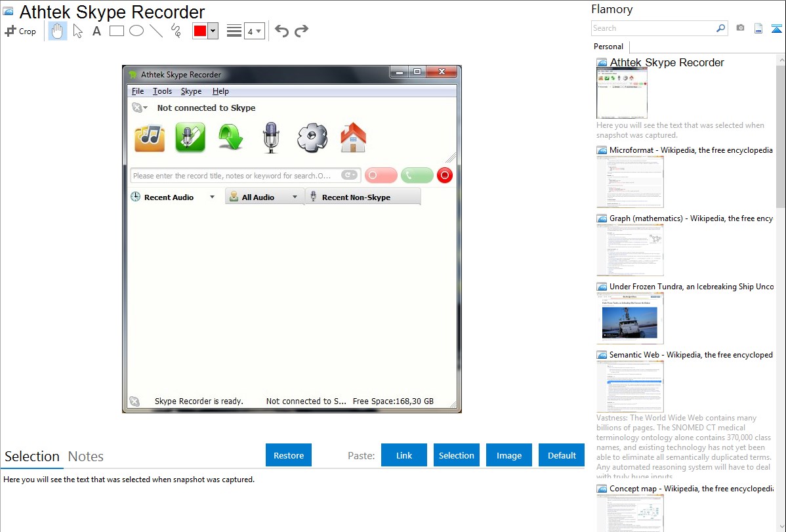Pick the rectangle drawing tool
786x532 pixels.
pyautogui.click(x=116, y=31)
